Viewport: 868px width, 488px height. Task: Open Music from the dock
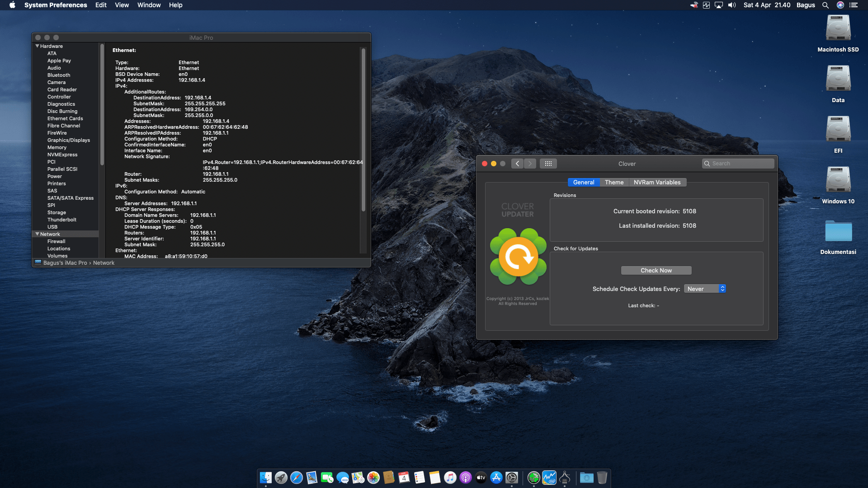click(x=450, y=478)
